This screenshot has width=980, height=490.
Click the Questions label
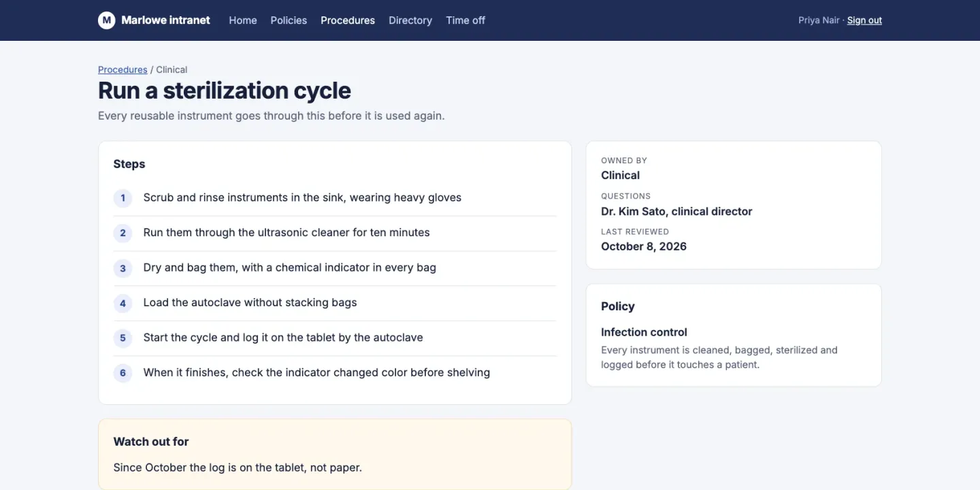[625, 196]
